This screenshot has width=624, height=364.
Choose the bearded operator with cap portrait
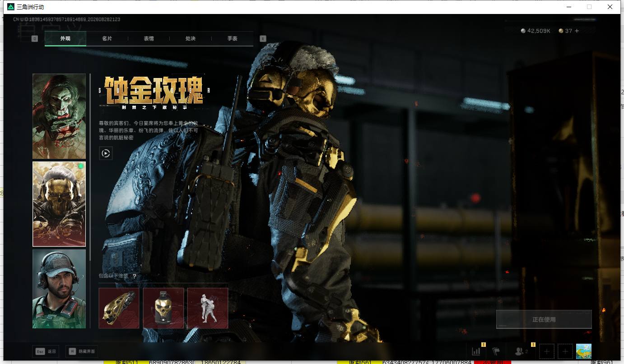(59, 289)
